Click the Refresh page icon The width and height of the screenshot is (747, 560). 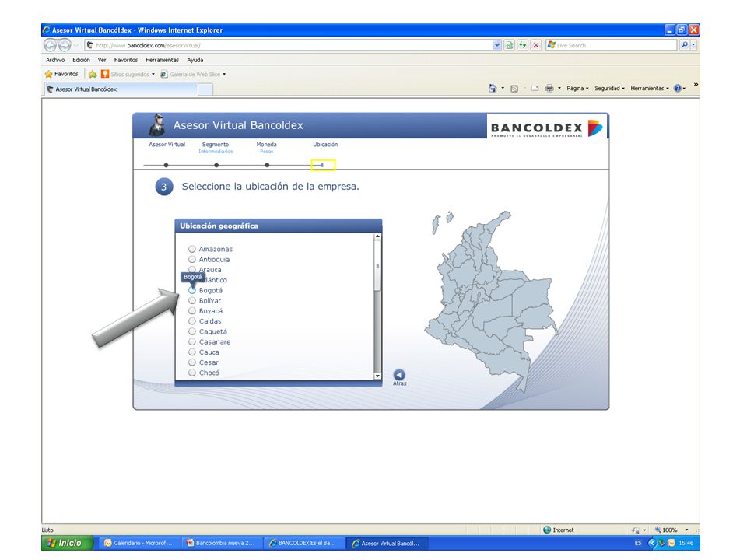pyautogui.click(x=523, y=45)
